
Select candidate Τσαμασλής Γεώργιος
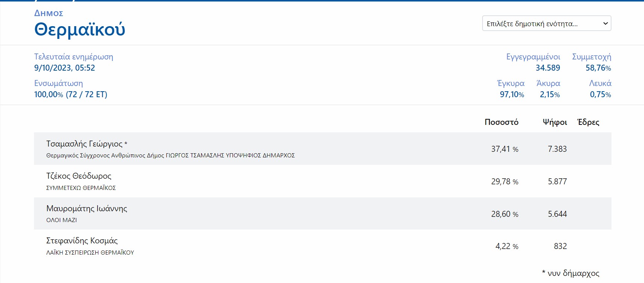click(x=84, y=144)
